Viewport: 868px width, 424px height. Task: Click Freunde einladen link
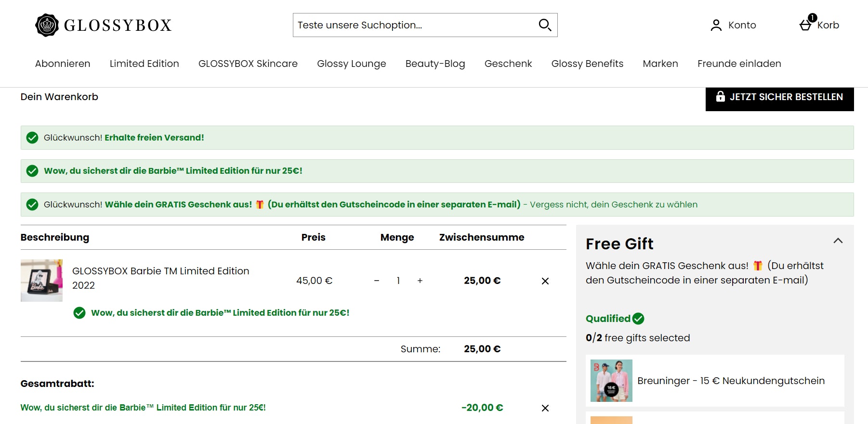[739, 64]
